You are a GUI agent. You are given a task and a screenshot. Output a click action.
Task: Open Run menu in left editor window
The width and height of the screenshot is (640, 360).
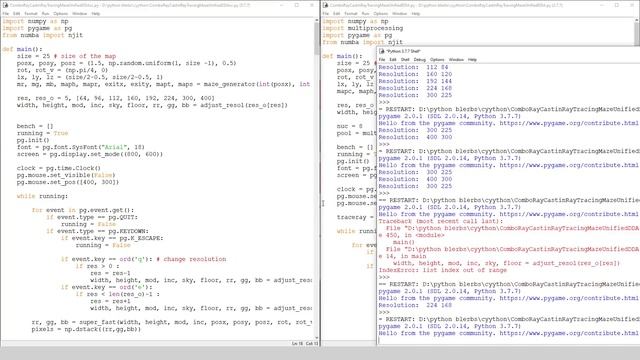click(45, 13)
